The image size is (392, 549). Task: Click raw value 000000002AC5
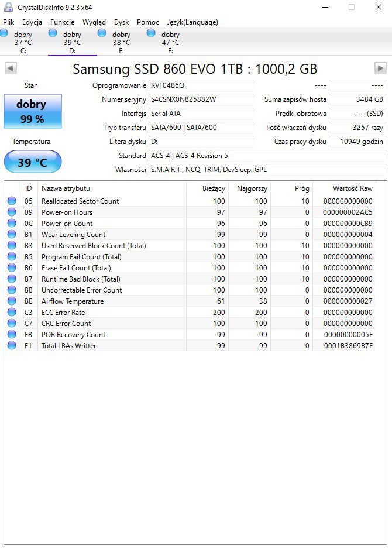pyautogui.click(x=348, y=212)
